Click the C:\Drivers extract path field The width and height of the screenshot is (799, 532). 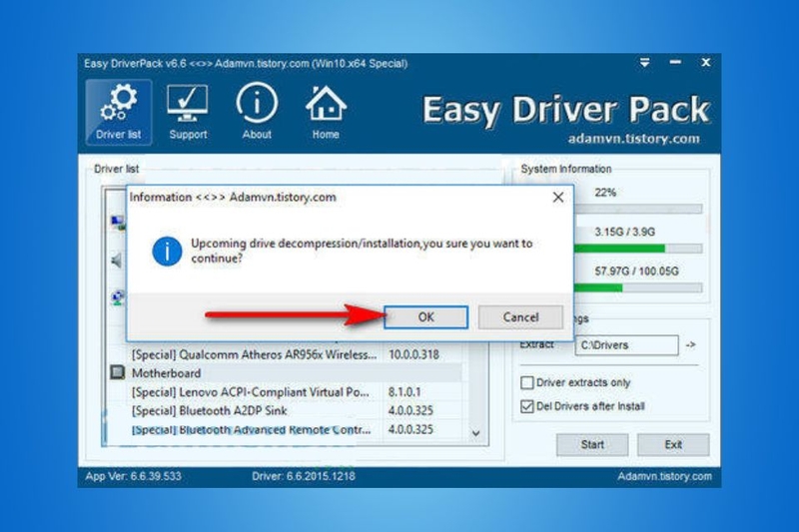tap(627, 345)
